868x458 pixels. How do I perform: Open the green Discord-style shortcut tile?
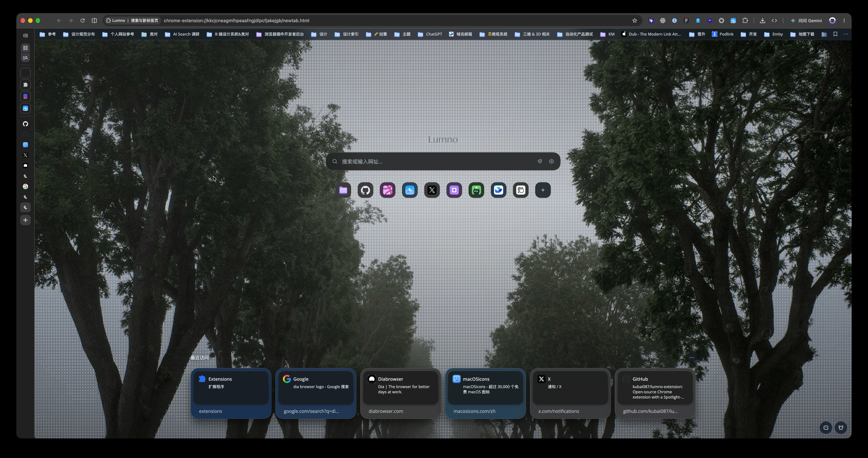[476, 190]
